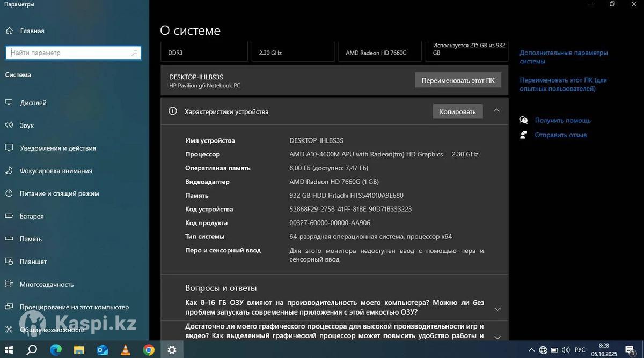
Task: Expand the question about 8–16 GB RAM
Action: 497,309
